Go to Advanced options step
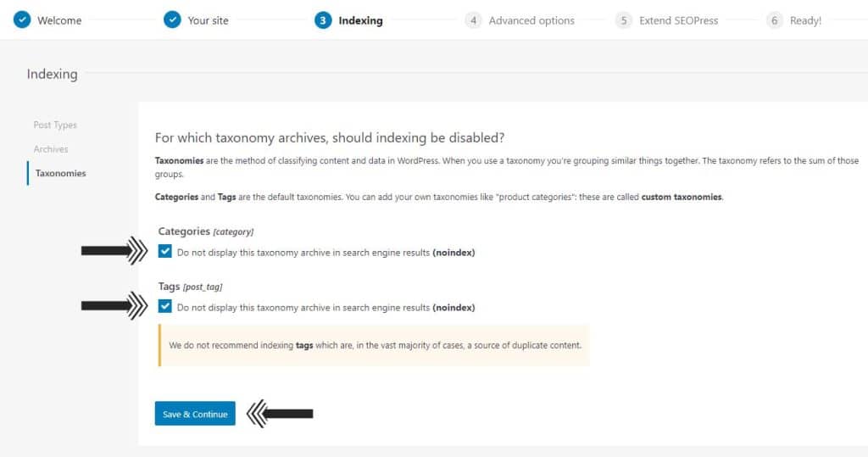This screenshot has height=457, width=868. click(x=531, y=20)
